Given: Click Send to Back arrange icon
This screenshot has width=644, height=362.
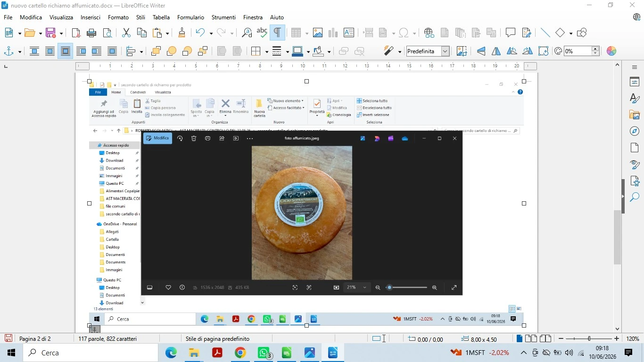Looking at the screenshot, I should [203, 51].
